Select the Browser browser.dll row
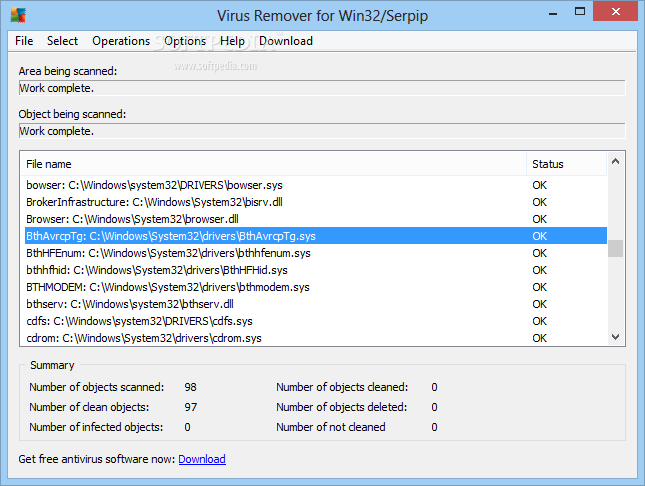This screenshot has height=486, width=645. tap(316, 219)
